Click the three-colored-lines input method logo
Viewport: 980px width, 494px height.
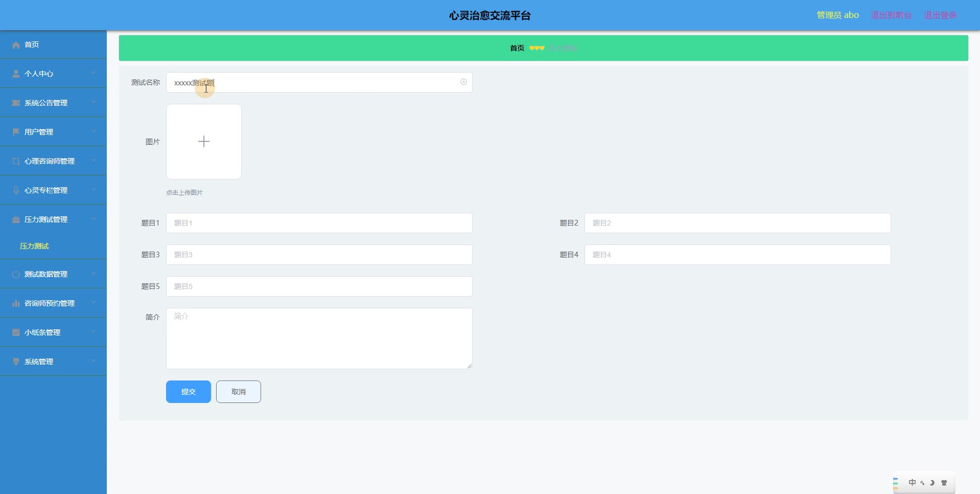(x=896, y=483)
